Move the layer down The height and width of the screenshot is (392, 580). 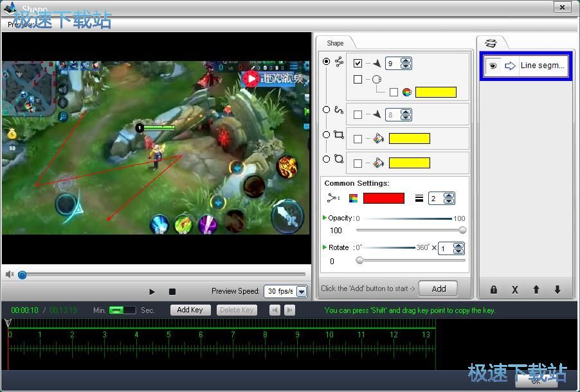(557, 290)
